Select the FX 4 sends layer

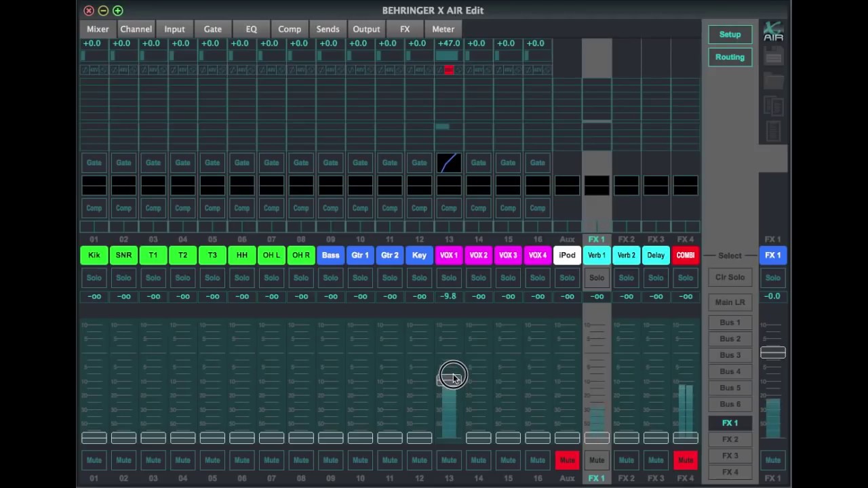tap(730, 472)
